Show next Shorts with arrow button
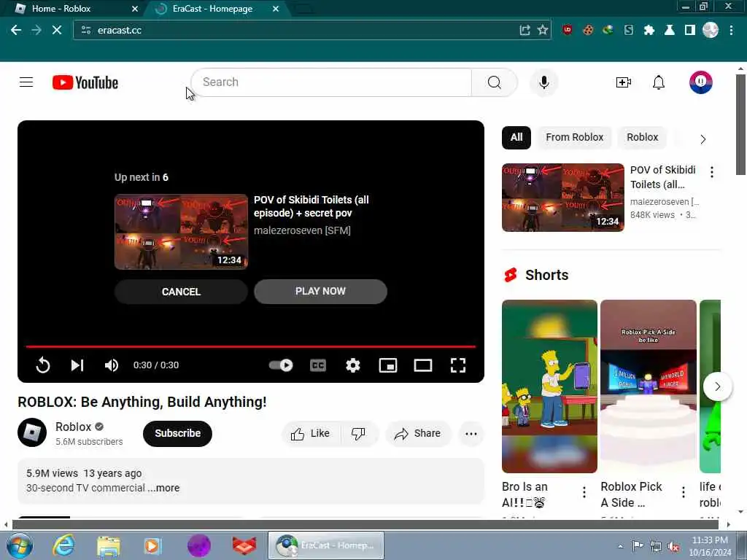747x560 pixels. pos(717,386)
